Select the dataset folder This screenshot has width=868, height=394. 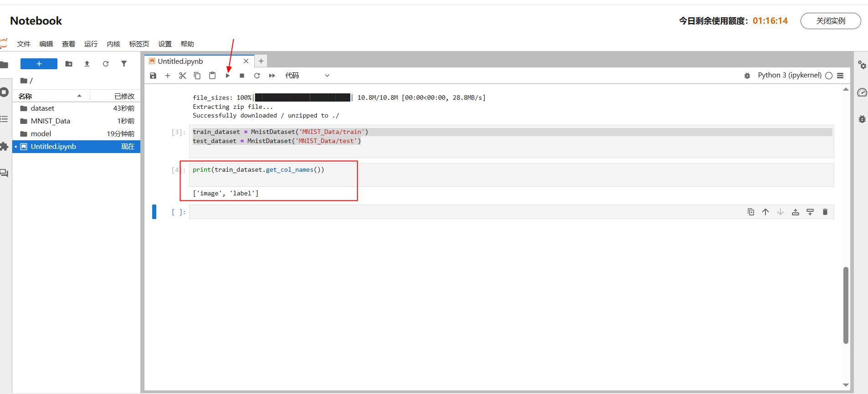(77, 108)
